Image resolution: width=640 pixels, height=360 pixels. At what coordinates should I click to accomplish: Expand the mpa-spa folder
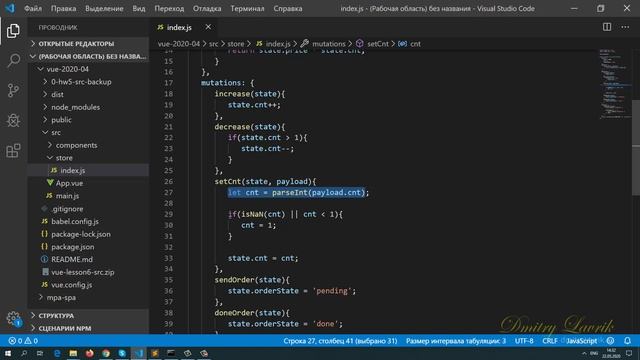pyautogui.click(x=88, y=298)
